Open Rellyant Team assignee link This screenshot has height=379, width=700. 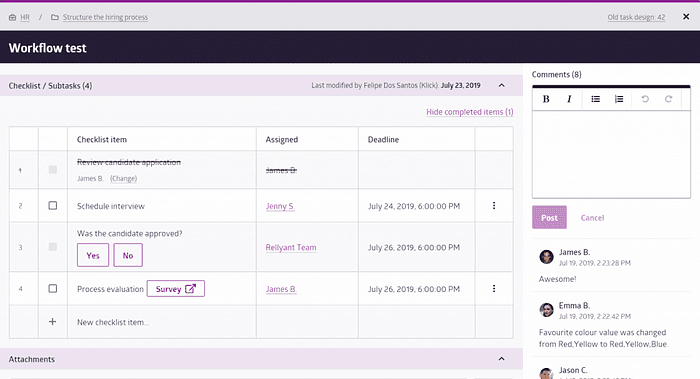[291, 247]
